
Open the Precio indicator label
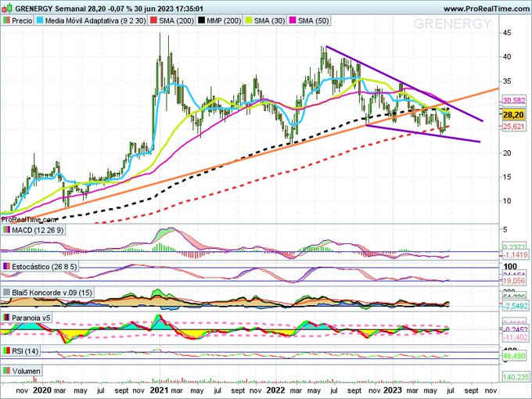pos(22,20)
